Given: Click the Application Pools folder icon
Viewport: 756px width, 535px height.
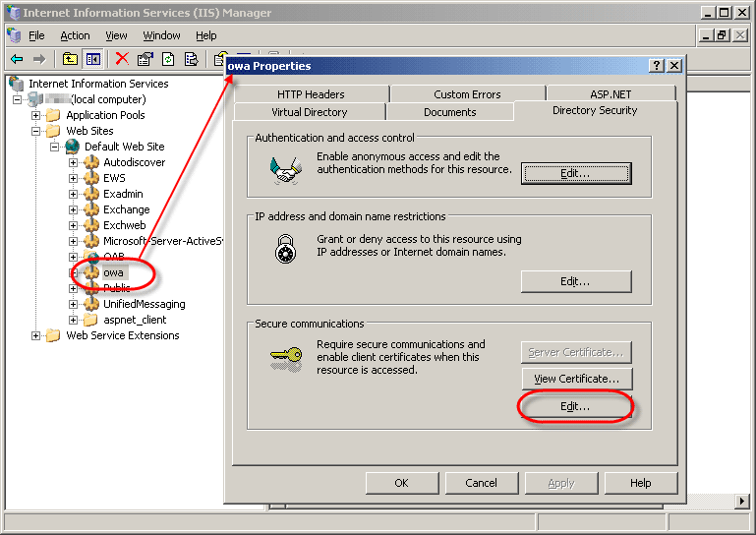Looking at the screenshot, I should coord(53,115).
